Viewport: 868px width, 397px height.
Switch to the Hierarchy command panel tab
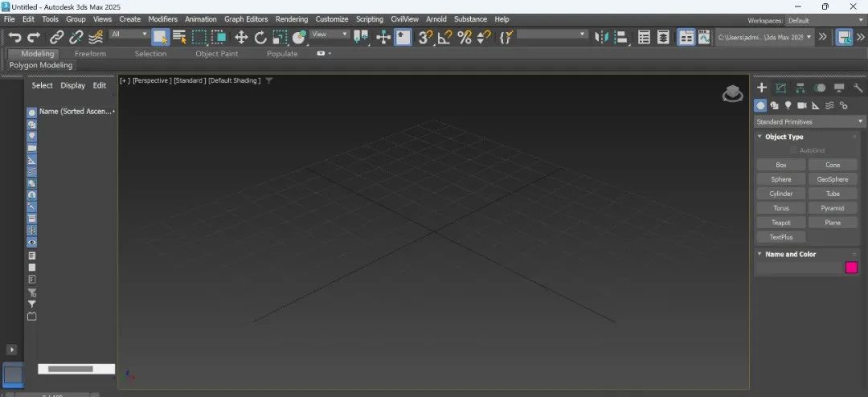tap(800, 88)
